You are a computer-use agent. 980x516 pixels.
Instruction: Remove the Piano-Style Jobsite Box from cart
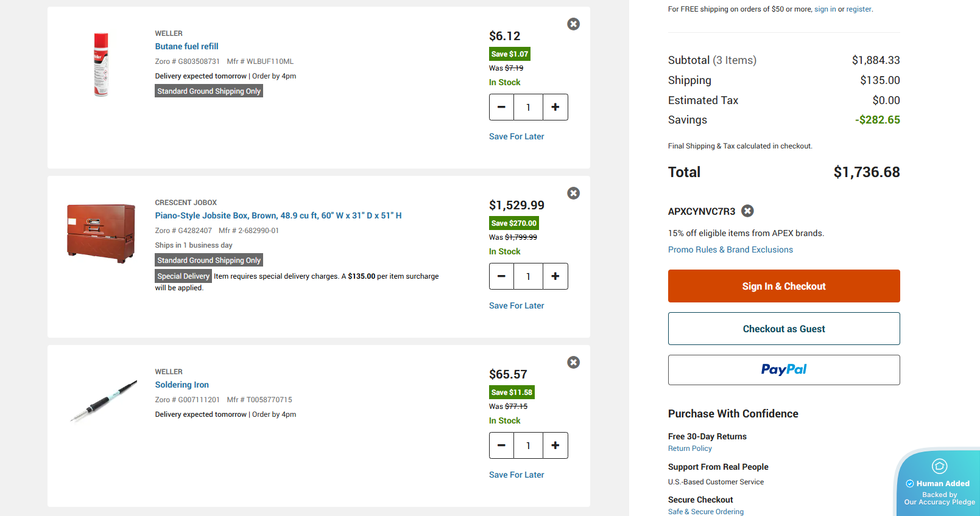pos(573,193)
